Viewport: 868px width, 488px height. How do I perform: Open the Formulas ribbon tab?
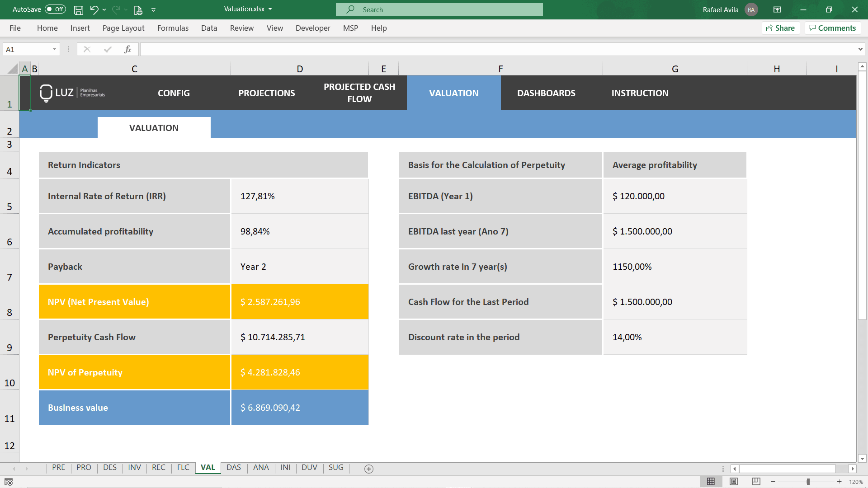(x=173, y=28)
